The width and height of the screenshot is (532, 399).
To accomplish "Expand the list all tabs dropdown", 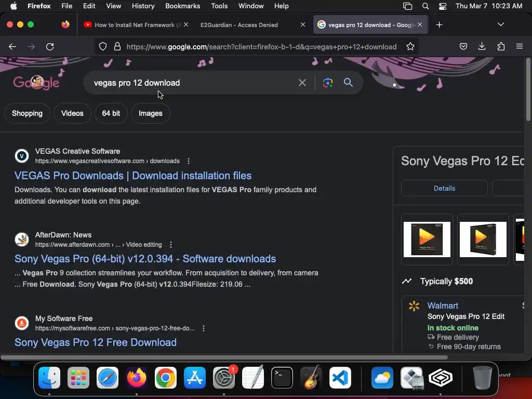I will (x=501, y=24).
